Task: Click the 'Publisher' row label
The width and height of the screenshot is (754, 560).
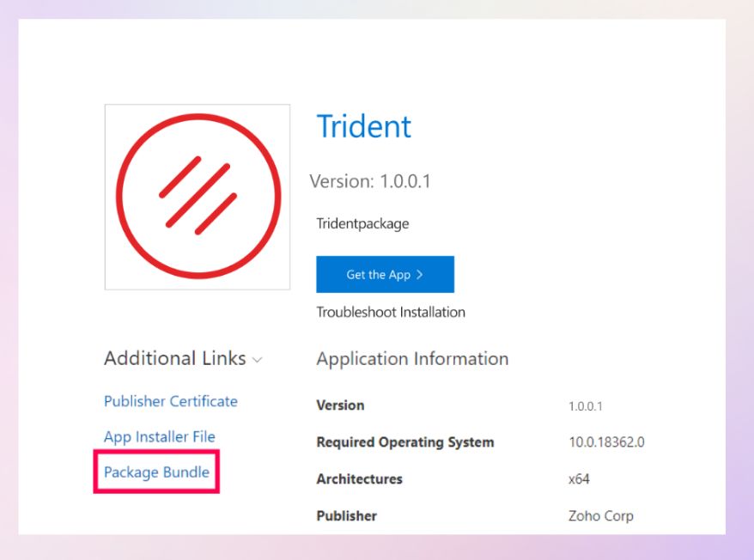Action: [x=346, y=515]
